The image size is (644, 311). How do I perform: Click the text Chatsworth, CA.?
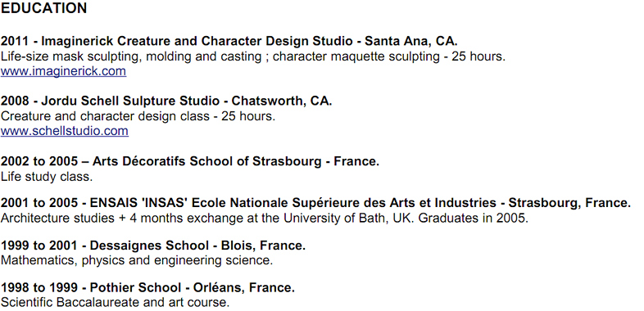282,101
